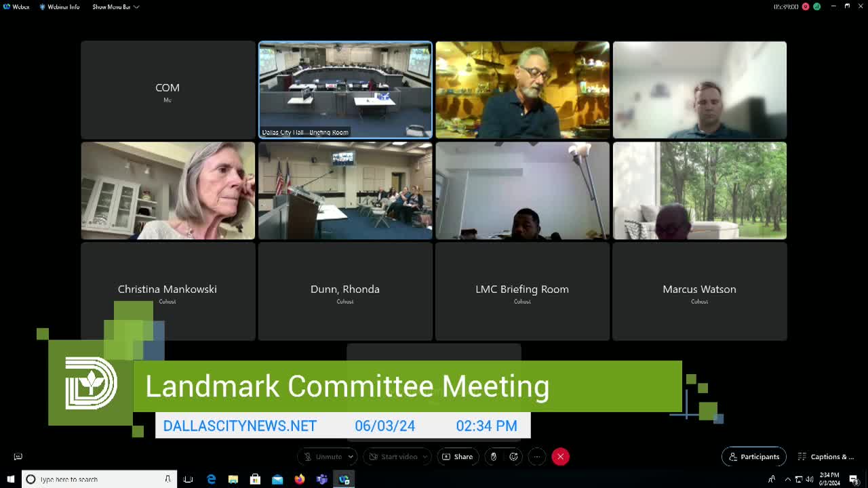The height and width of the screenshot is (488, 868).
Task: Click the red leave meeting button
Action: coord(560,457)
